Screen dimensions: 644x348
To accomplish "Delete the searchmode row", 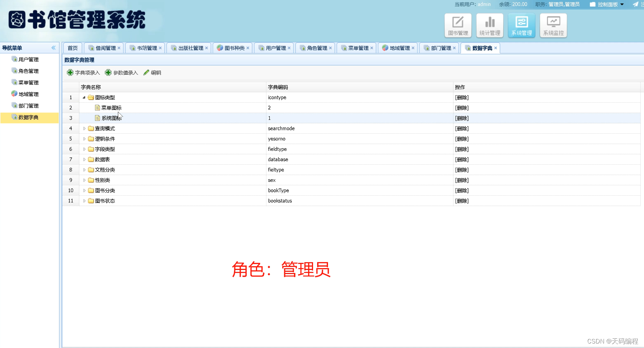I will point(462,128).
